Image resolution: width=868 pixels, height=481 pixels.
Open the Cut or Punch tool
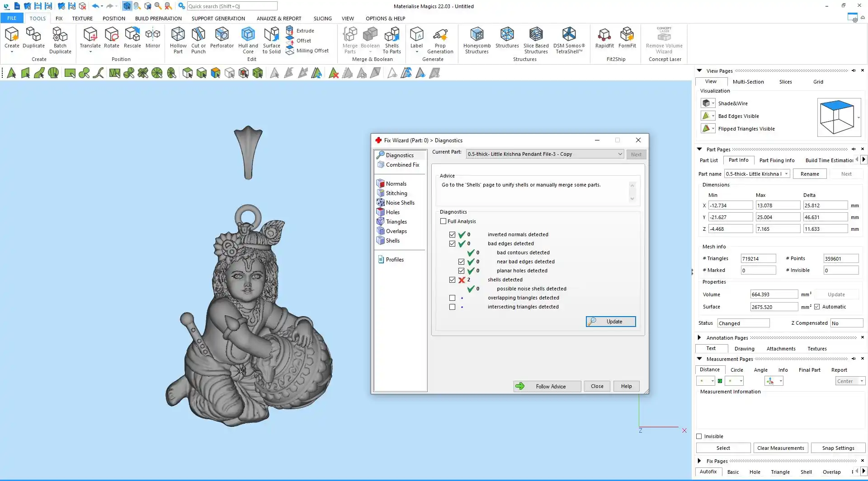198,40
